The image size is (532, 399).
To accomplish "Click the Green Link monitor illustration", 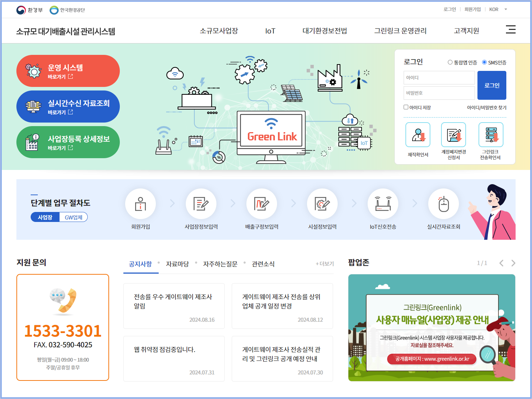I will click(x=271, y=137).
